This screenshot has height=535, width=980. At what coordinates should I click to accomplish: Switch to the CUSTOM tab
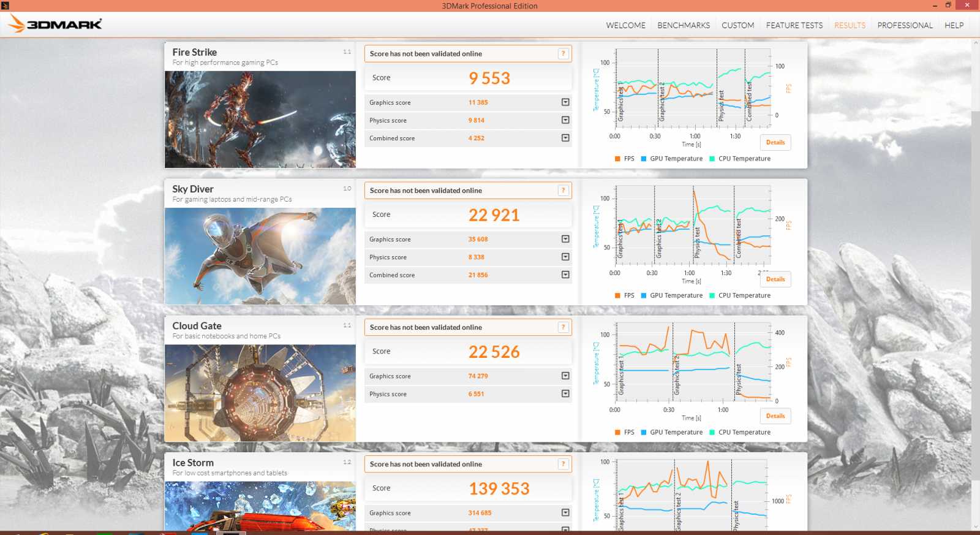(737, 25)
